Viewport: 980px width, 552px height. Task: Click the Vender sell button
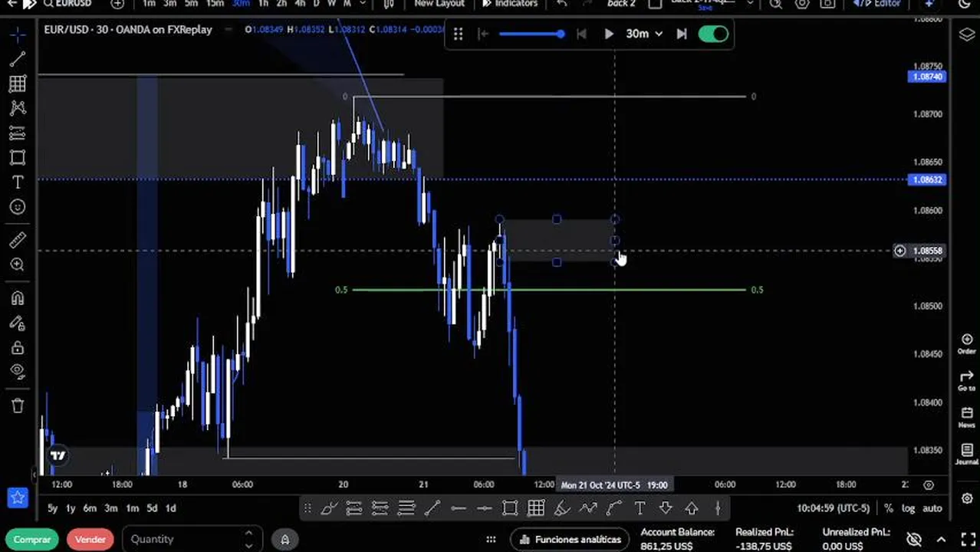point(90,539)
